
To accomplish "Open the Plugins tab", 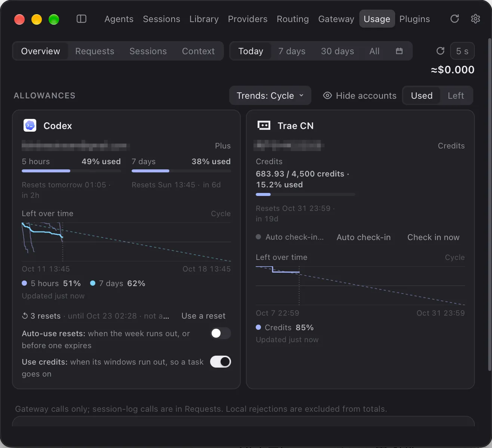I will (x=415, y=19).
